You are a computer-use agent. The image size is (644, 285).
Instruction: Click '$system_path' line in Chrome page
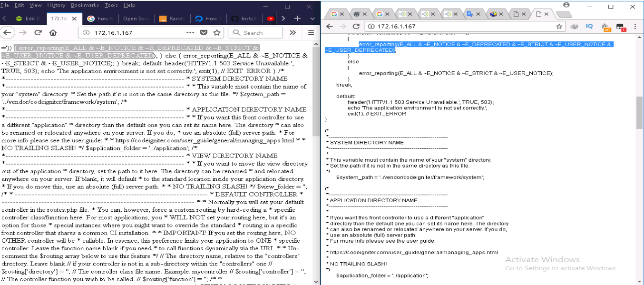click(410, 177)
